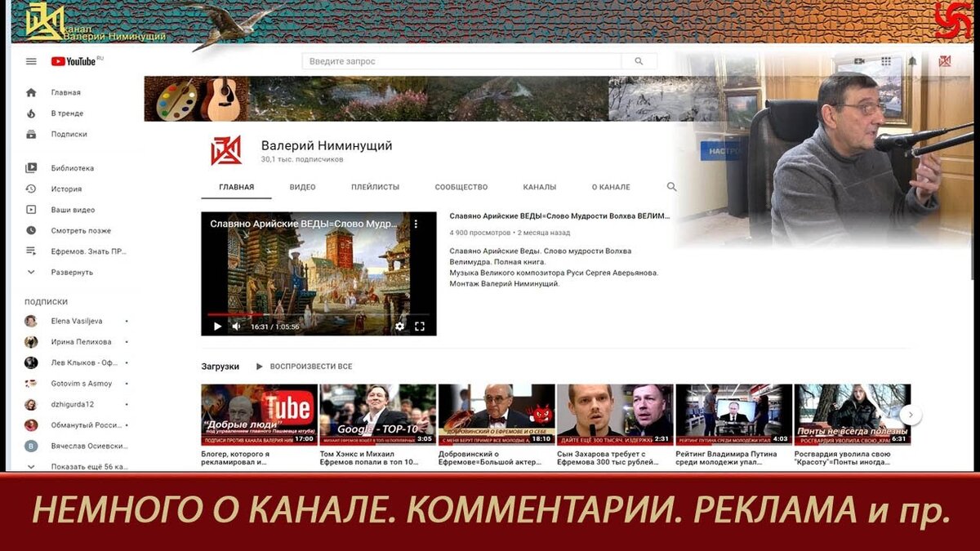Switch to the ВИДЕО tab

(302, 187)
